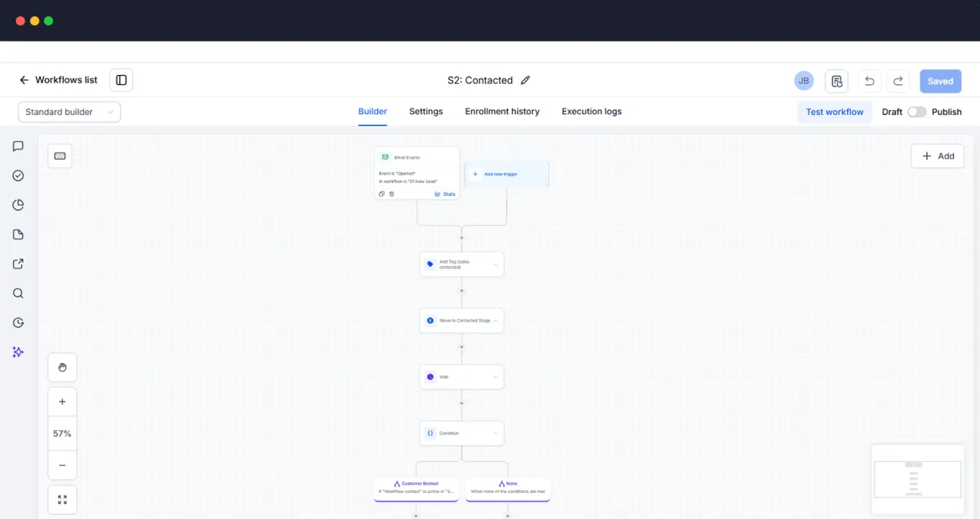Add step under Customer Booked branch
The width and height of the screenshot is (980, 519).
416,515
